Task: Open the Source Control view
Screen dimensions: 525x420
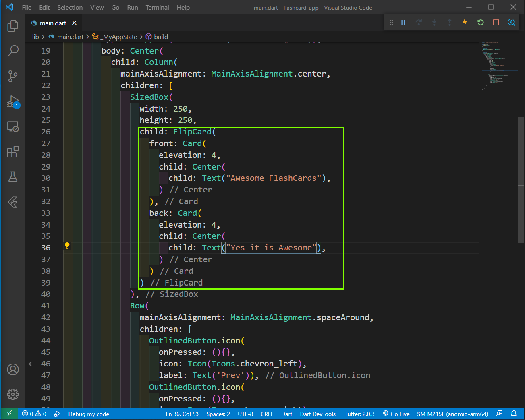Action: (13, 76)
